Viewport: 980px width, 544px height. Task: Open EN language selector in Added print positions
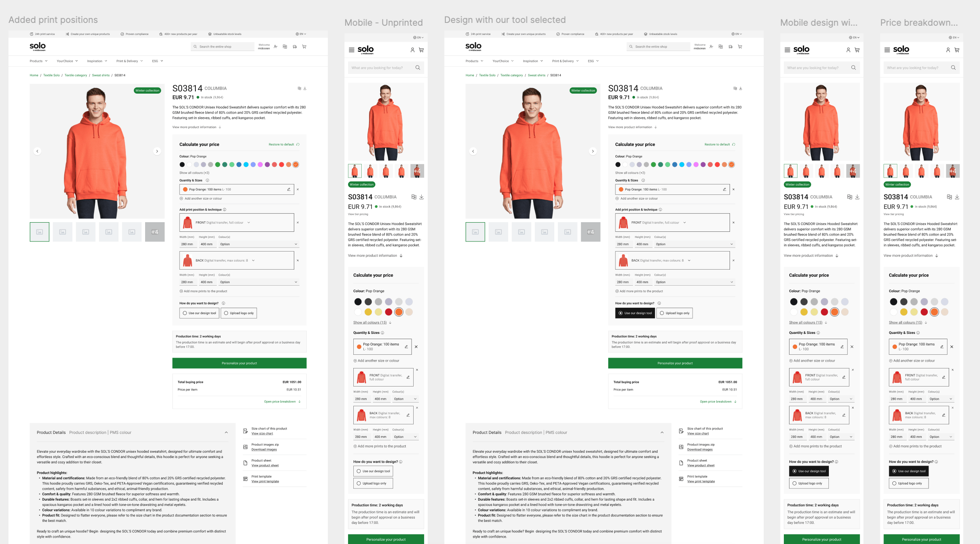point(301,34)
